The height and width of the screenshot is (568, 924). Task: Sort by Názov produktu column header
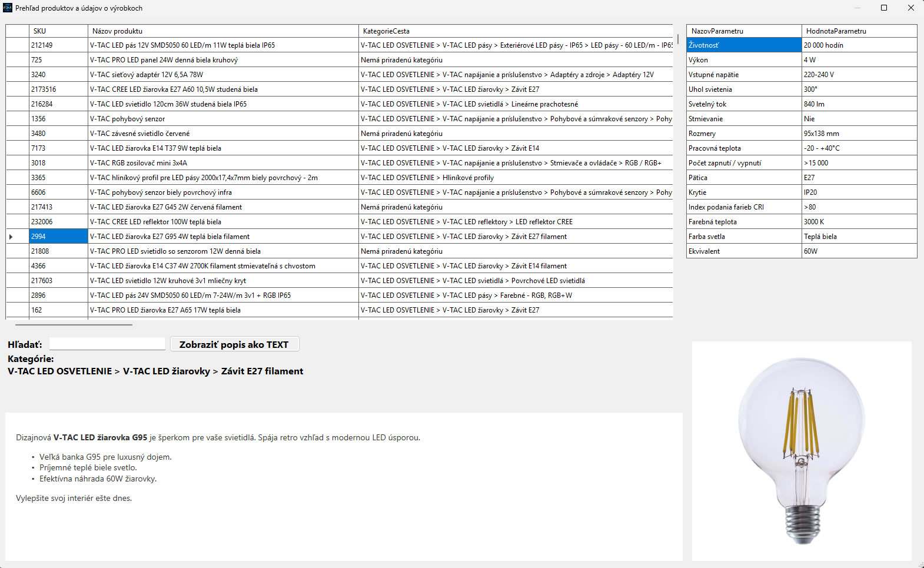pyautogui.click(x=223, y=31)
